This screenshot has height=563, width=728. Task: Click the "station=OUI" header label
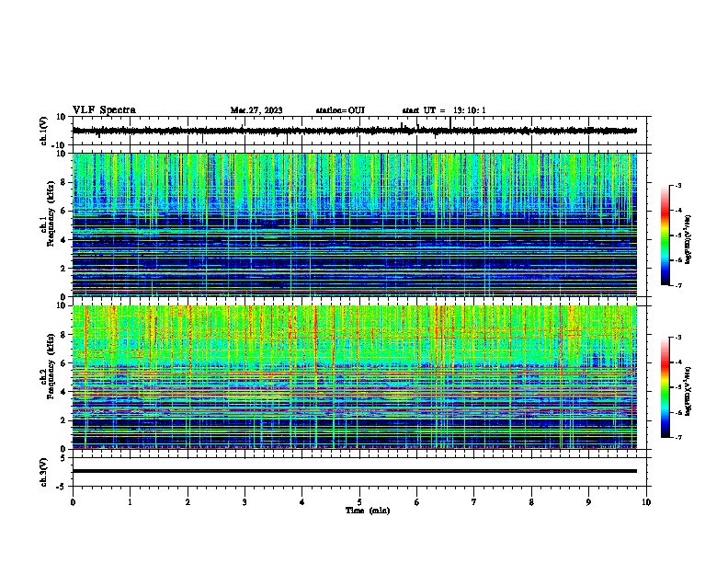tap(340, 110)
